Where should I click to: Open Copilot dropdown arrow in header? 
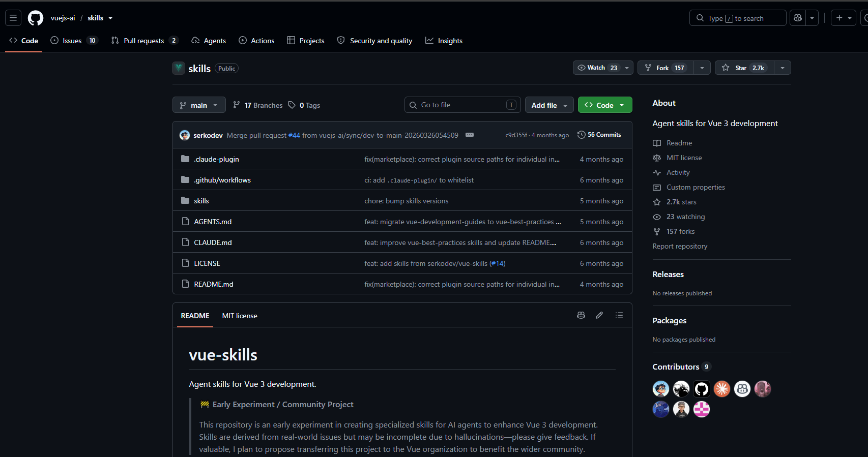click(x=812, y=18)
